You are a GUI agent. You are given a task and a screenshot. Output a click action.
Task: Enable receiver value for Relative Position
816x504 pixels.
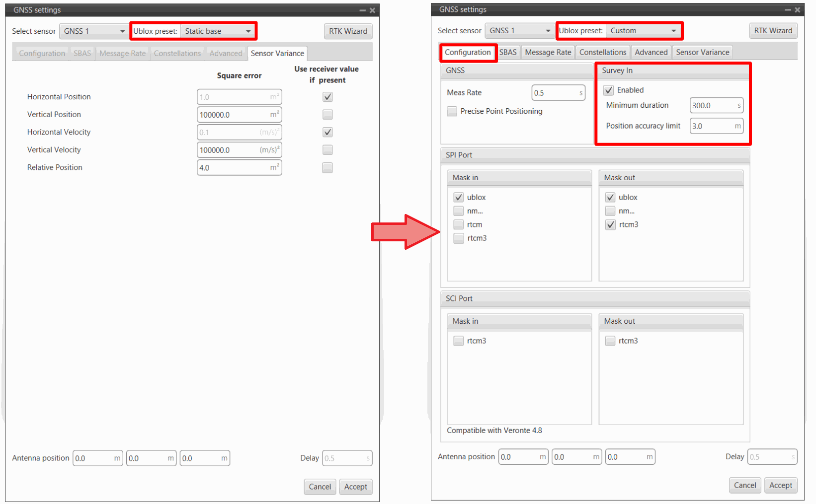pyautogui.click(x=327, y=168)
